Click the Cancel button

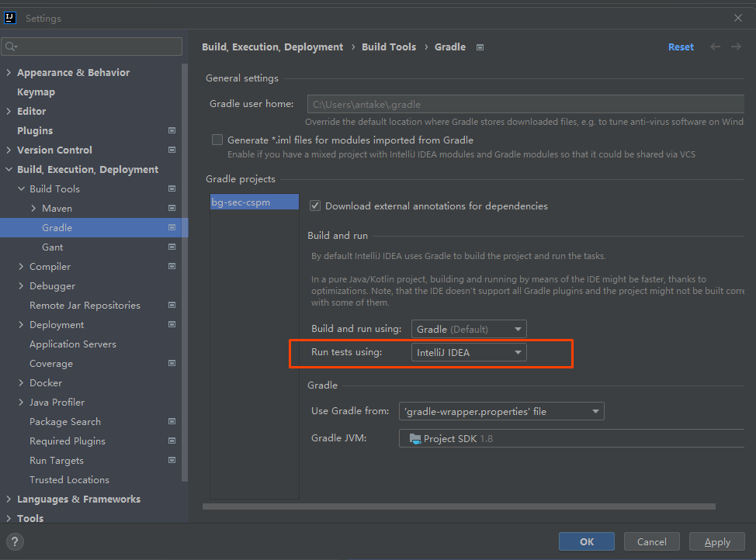tap(652, 541)
